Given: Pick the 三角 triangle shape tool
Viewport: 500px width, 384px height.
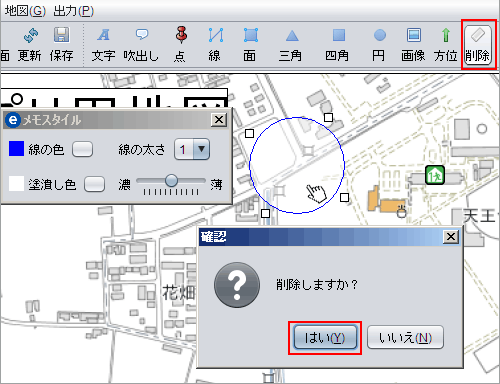Looking at the screenshot, I should 291,45.
